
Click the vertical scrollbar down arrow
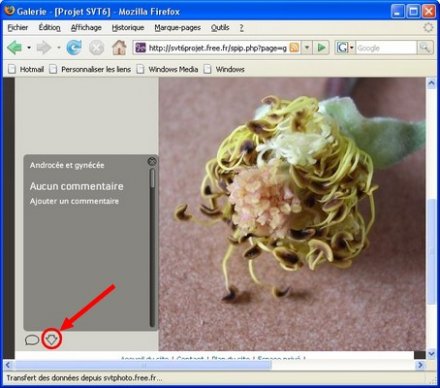(x=431, y=354)
